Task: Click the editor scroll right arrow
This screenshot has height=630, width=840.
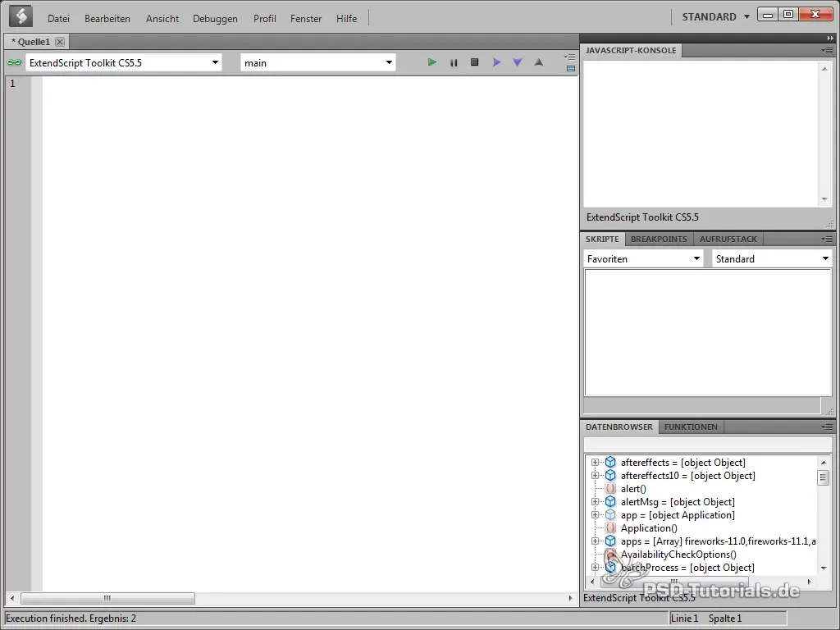Action: 571,598
